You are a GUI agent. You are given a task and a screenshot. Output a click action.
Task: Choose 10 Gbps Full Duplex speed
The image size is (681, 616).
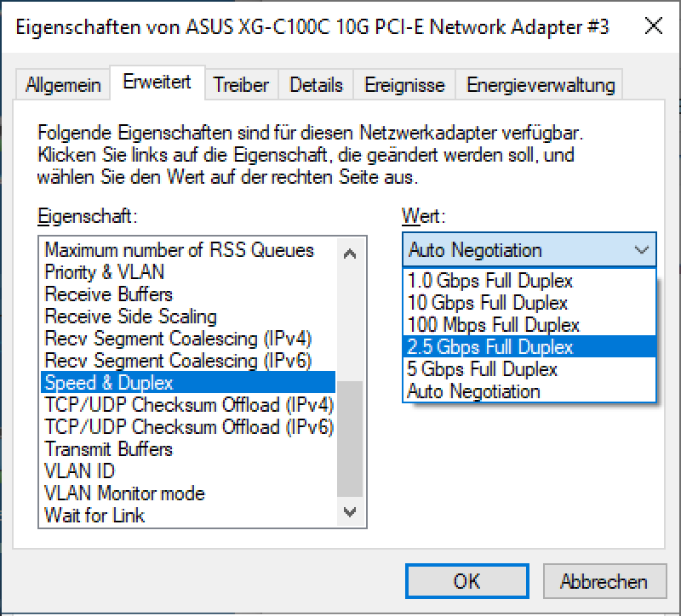487,303
